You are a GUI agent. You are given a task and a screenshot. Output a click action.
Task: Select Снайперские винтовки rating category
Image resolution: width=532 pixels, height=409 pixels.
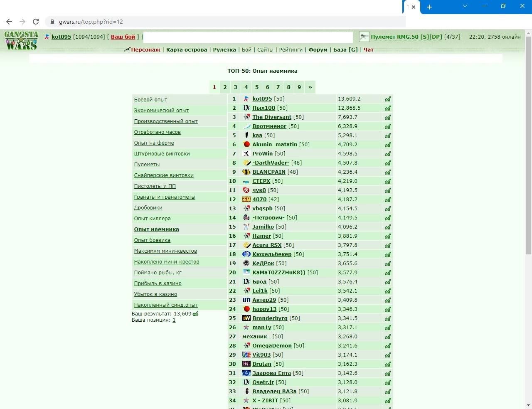click(x=164, y=175)
